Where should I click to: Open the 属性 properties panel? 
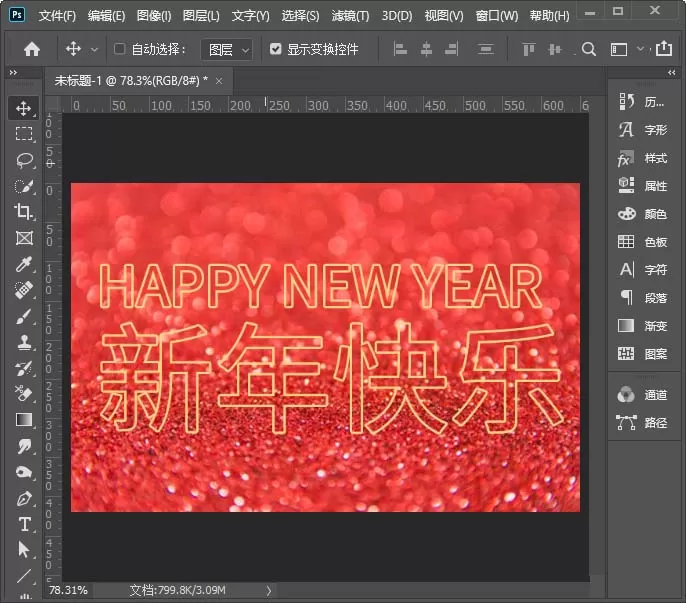click(x=642, y=186)
